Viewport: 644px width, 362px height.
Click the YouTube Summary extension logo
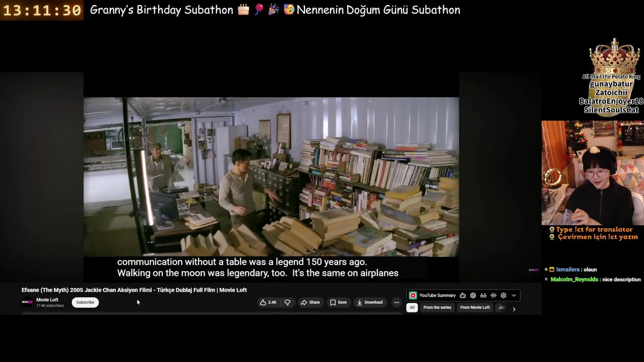click(x=413, y=296)
